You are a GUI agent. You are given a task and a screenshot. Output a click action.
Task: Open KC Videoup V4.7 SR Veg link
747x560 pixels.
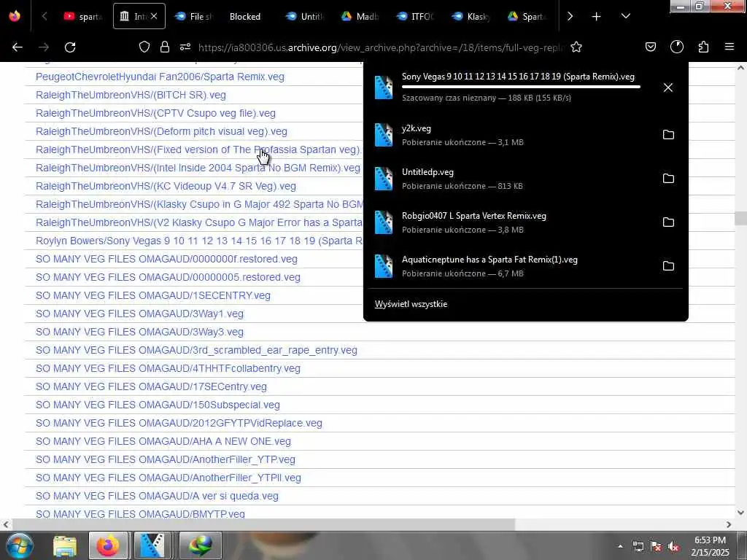coord(166,186)
